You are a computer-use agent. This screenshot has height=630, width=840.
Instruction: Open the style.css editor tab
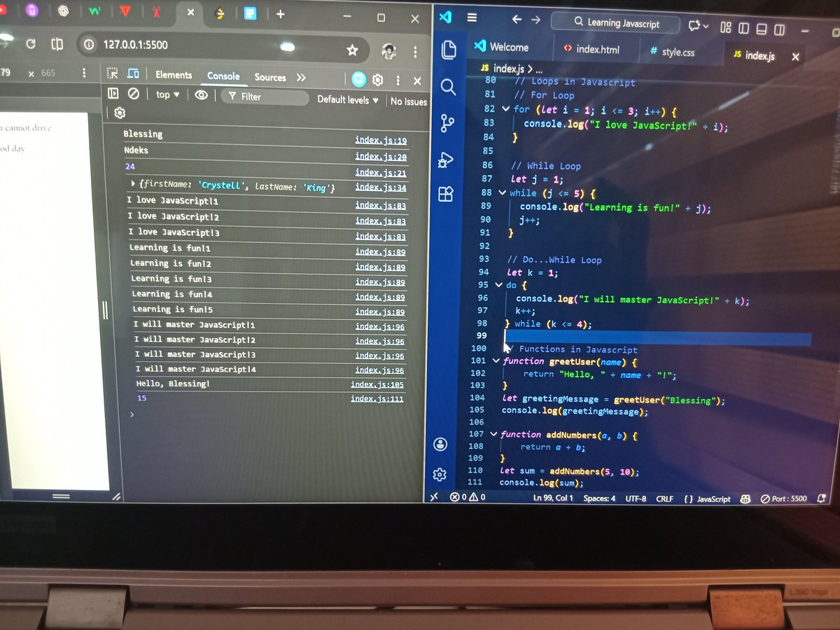click(x=672, y=52)
